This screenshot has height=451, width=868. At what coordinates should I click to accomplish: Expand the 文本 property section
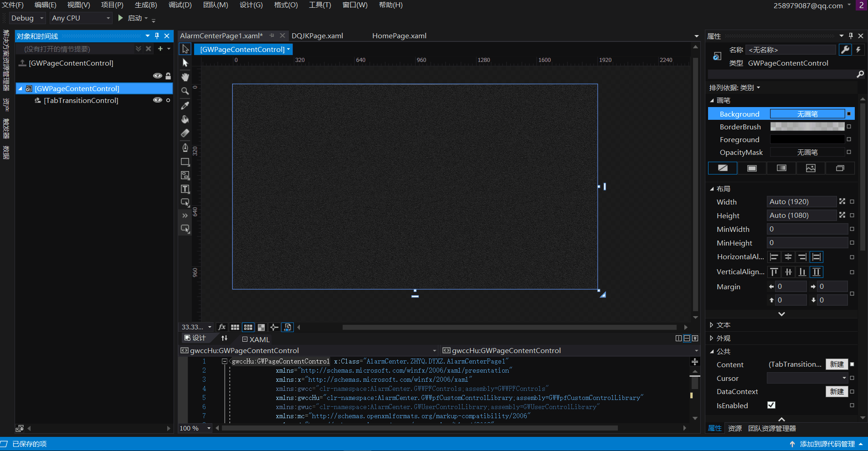(711, 325)
